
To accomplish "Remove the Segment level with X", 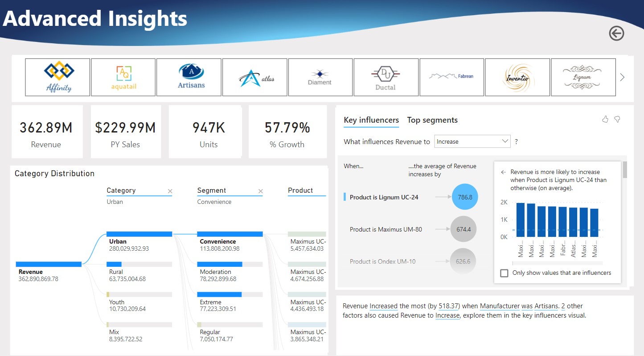I will click(260, 191).
